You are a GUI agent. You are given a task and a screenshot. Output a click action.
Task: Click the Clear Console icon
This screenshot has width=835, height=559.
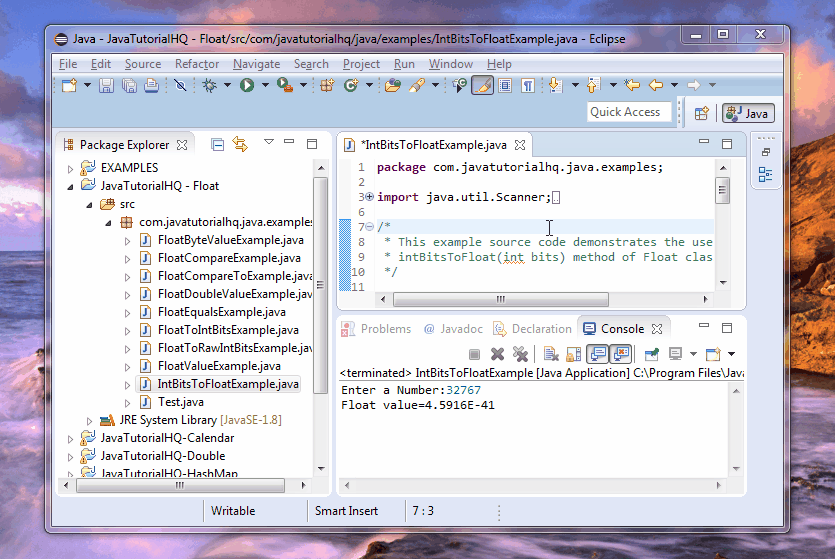(551, 354)
